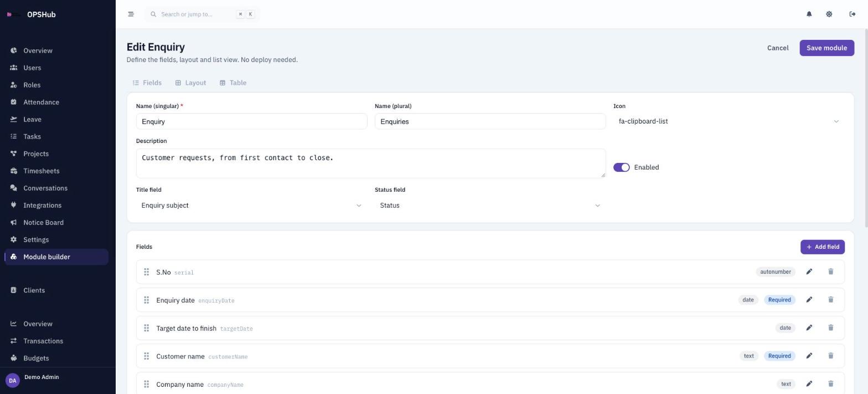
Task: Click the companyName key label
Action: (x=225, y=385)
